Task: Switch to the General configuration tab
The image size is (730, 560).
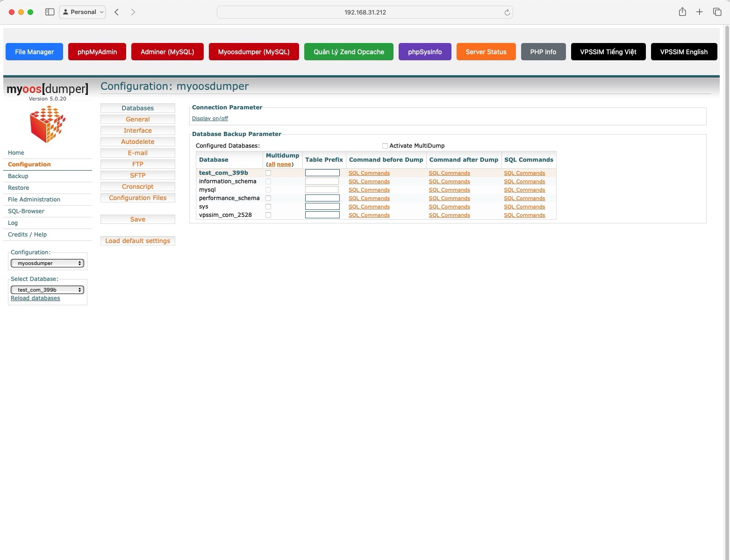Action: pos(138,119)
